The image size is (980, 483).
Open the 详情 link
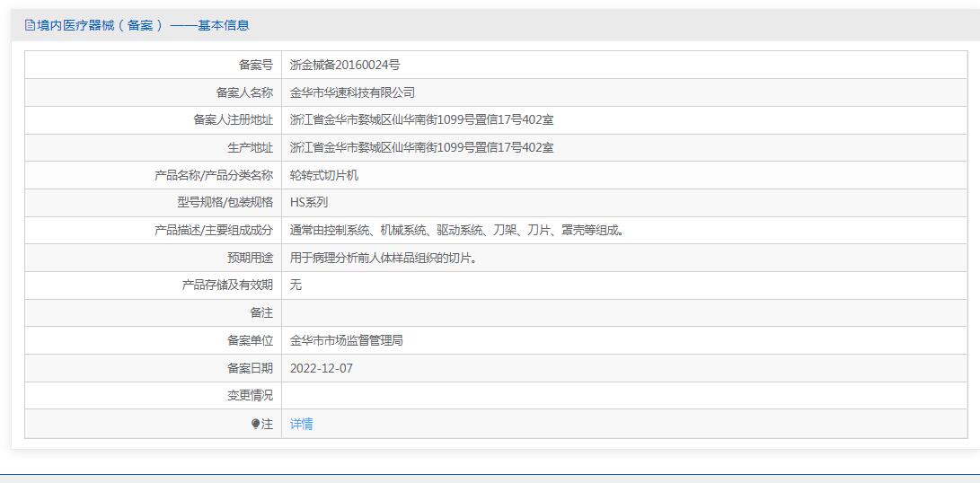pyautogui.click(x=301, y=425)
